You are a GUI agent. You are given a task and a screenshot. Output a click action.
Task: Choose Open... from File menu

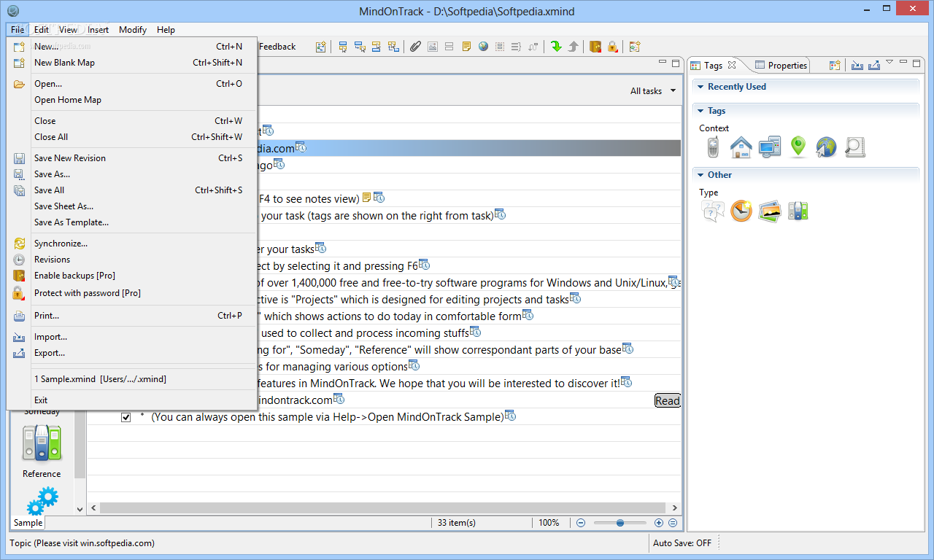pos(132,84)
